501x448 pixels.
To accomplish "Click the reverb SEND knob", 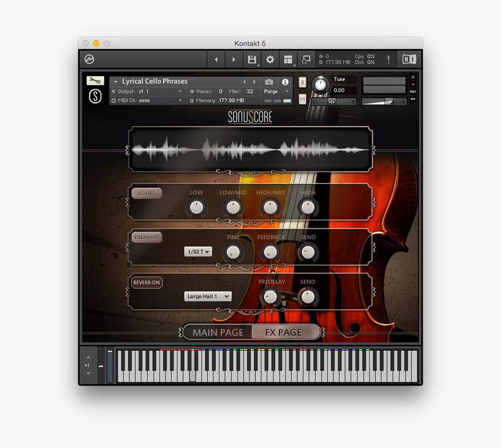I will (x=308, y=297).
